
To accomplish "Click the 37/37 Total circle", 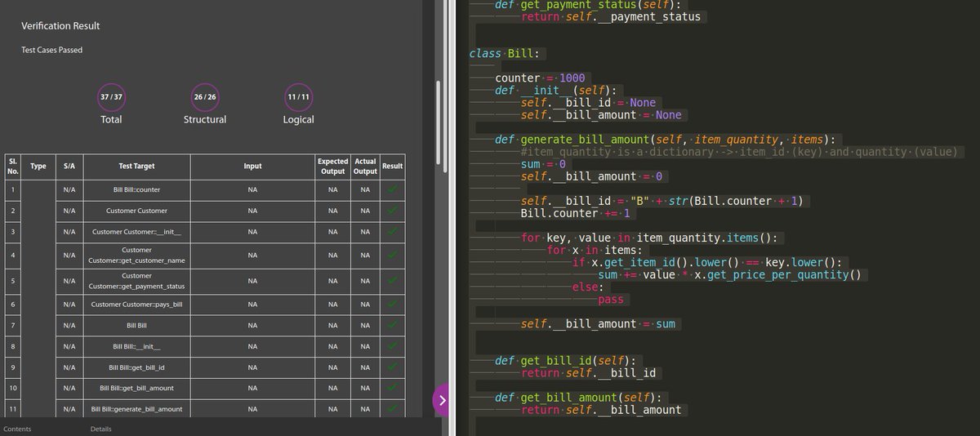I will tap(111, 97).
